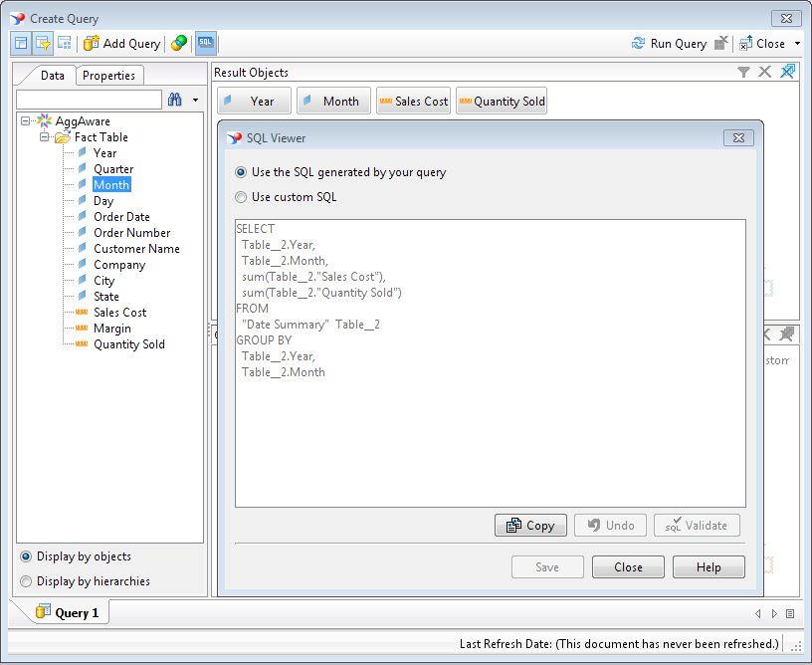Screen dimensions: 812x665
Task: Click the Undo button in SQL Viewer
Action: point(611,526)
